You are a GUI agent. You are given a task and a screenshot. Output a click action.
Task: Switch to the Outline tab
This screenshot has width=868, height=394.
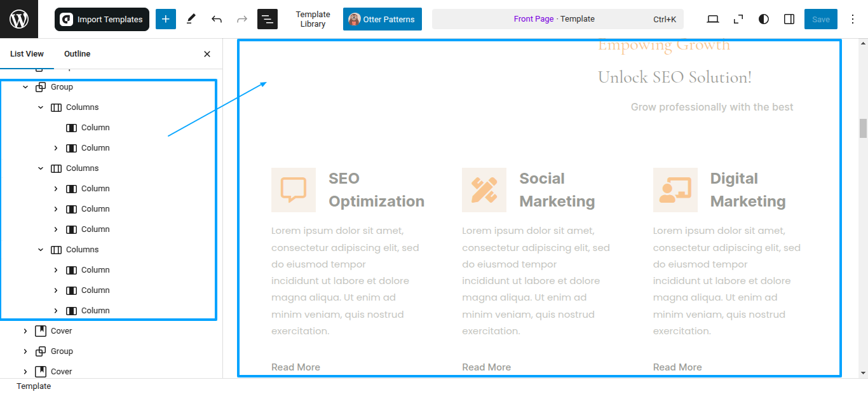pyautogui.click(x=78, y=54)
